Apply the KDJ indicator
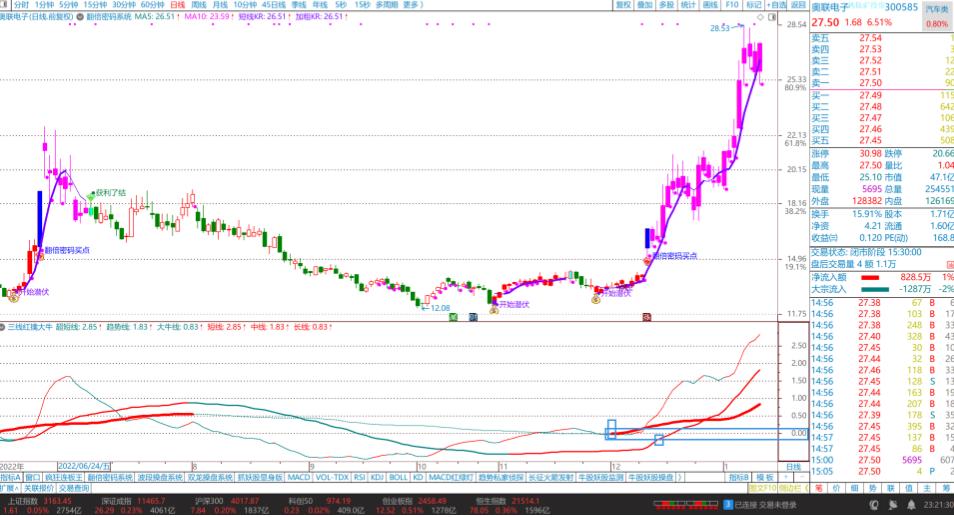This screenshot has height=517, width=954. coord(377,477)
